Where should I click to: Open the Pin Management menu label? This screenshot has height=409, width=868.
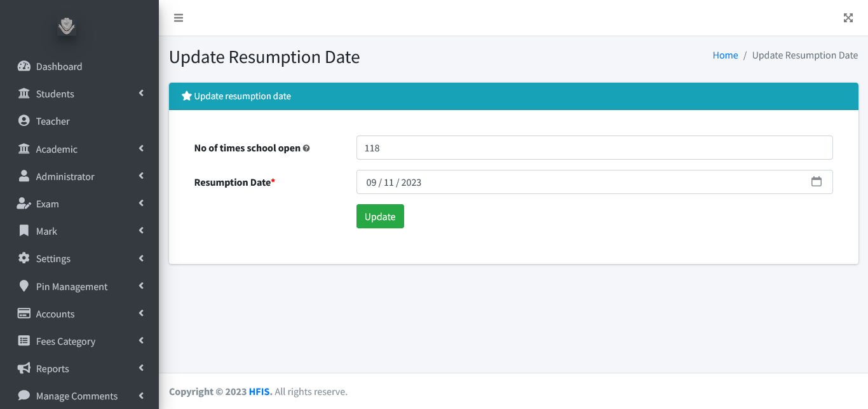click(72, 286)
